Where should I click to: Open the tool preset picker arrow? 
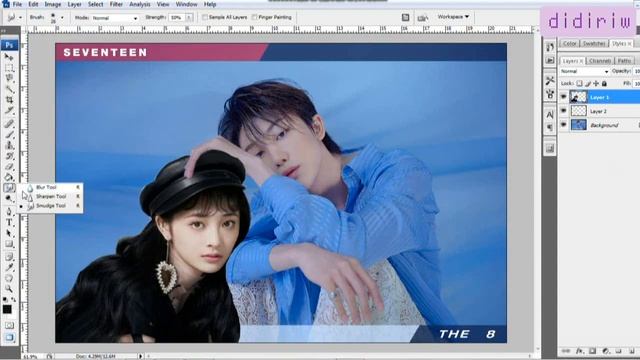(20, 18)
